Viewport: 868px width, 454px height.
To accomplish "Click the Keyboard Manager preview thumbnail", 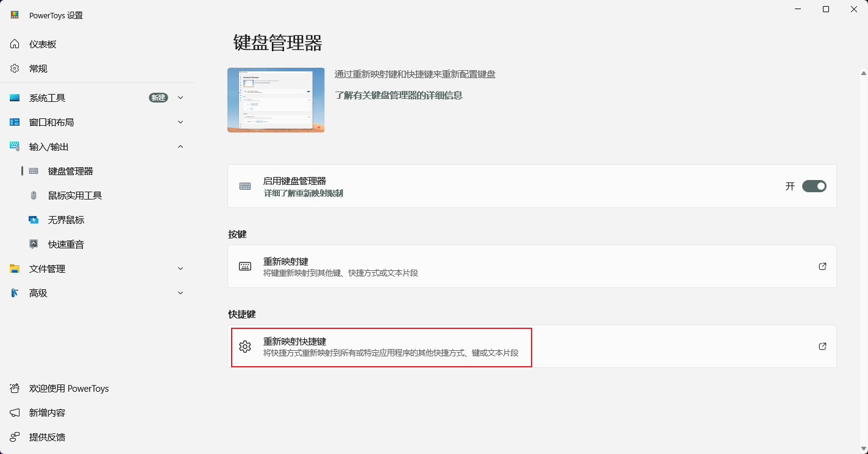I will tap(276, 100).
